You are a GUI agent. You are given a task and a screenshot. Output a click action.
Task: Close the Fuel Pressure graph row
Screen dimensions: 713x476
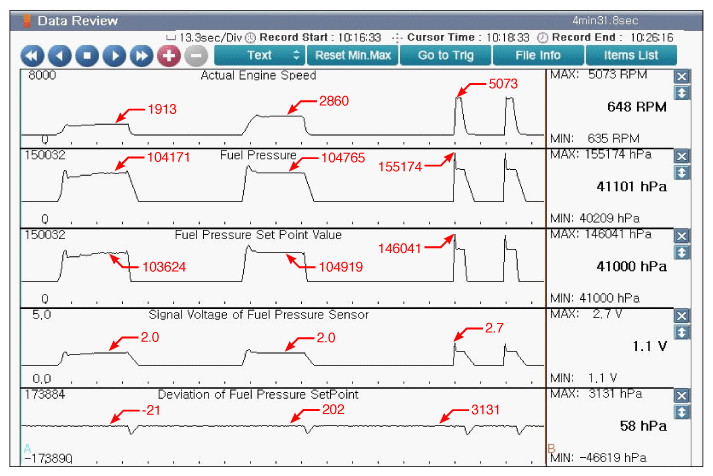coord(682,156)
